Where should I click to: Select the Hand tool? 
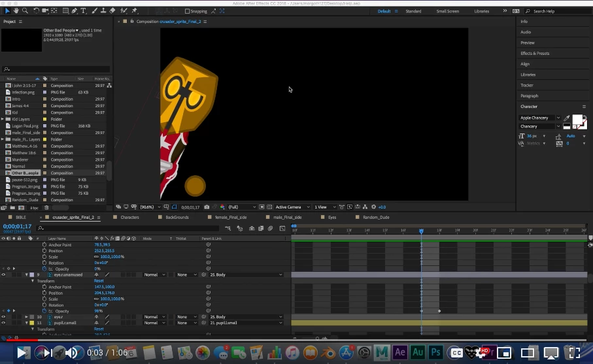[16, 11]
